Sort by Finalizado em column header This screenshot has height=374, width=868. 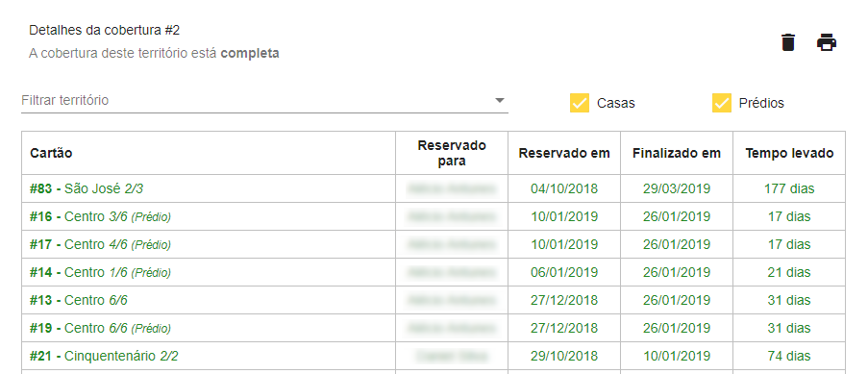(677, 154)
